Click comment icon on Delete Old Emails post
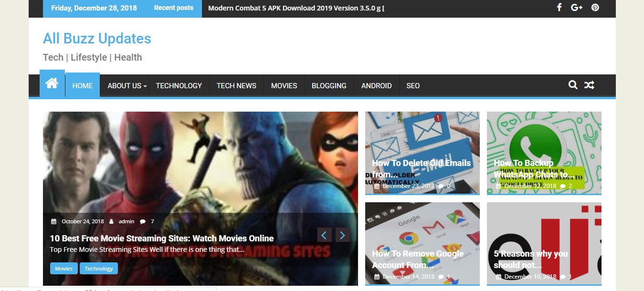This screenshot has height=291, width=644. coord(441,186)
